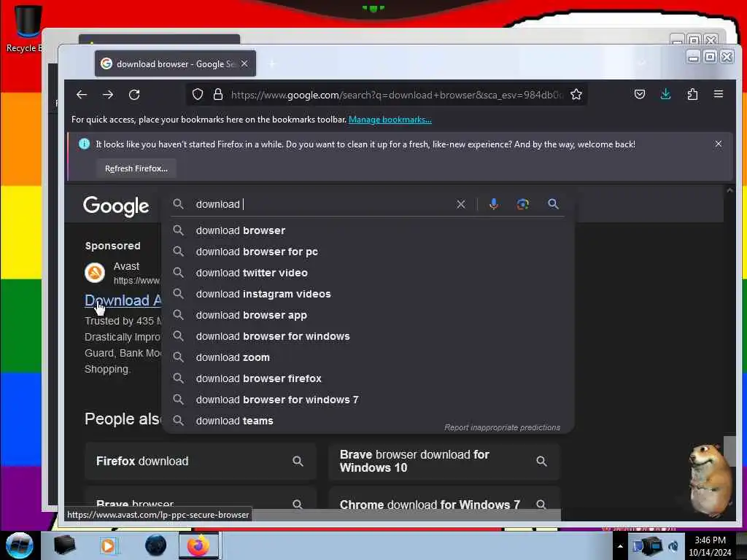Clear the search box with the X
The height and width of the screenshot is (560, 747).
point(461,204)
